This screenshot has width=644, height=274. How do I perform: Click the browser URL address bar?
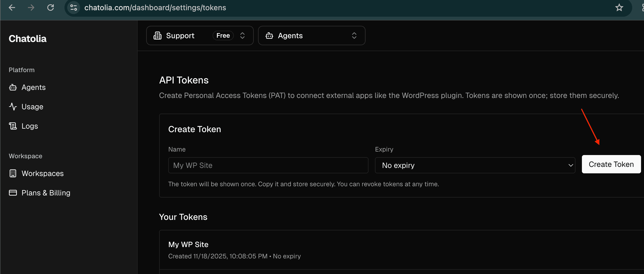point(323,8)
